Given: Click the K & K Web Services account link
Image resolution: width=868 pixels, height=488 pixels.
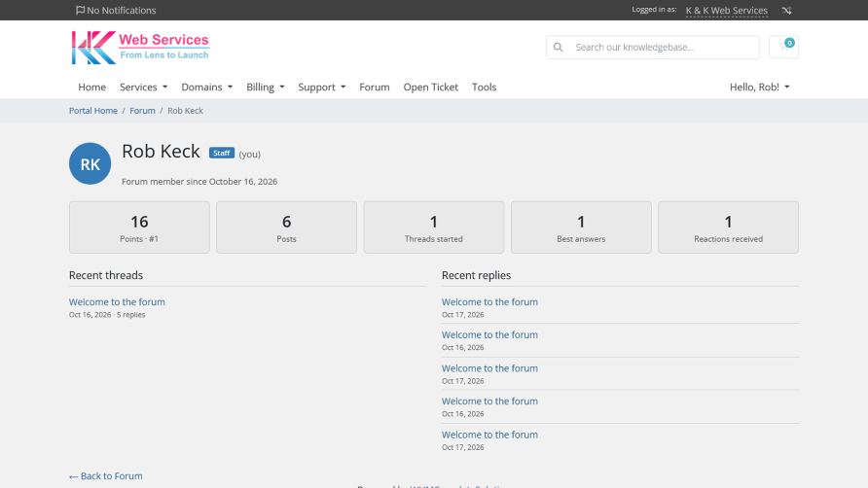Looking at the screenshot, I should coord(726,11).
